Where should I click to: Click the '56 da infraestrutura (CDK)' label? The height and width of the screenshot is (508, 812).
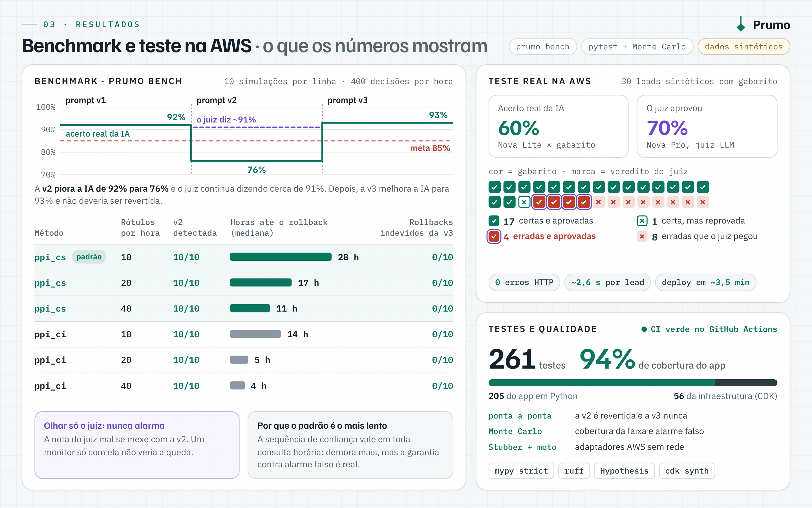pyautogui.click(x=725, y=396)
